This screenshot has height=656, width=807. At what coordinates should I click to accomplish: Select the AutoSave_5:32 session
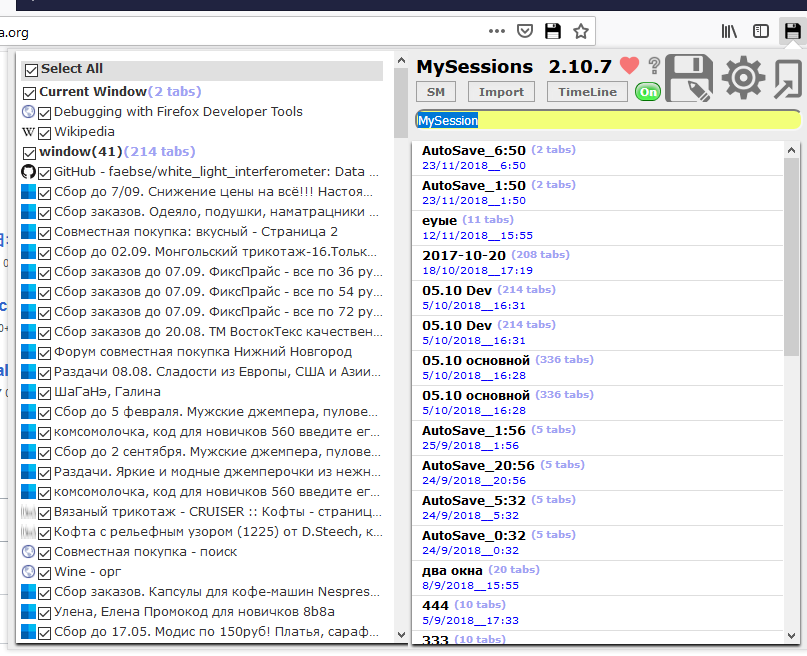click(x=598, y=508)
